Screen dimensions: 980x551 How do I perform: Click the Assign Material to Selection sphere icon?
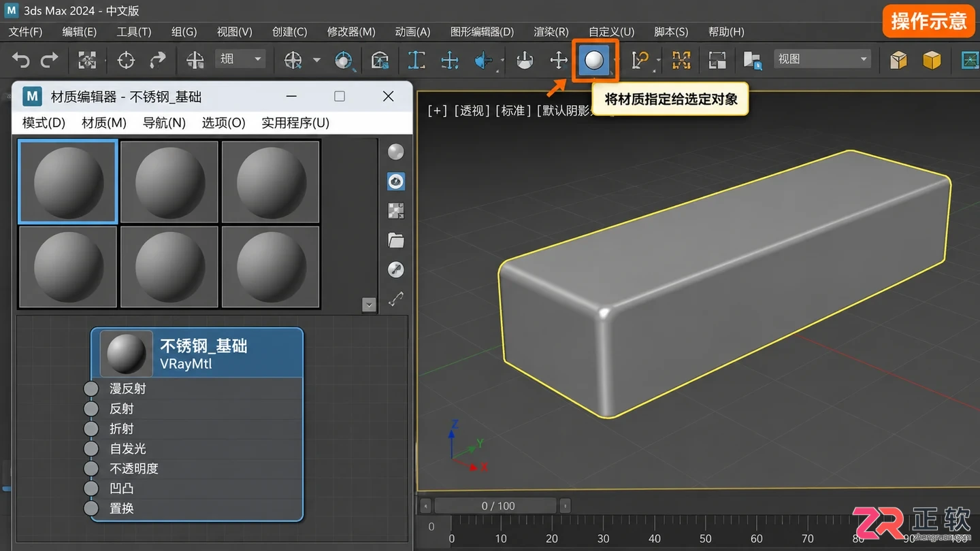[595, 61]
